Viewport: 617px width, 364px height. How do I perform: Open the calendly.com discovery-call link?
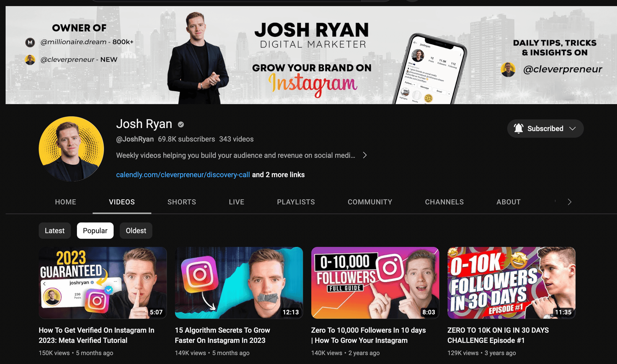[x=183, y=175]
